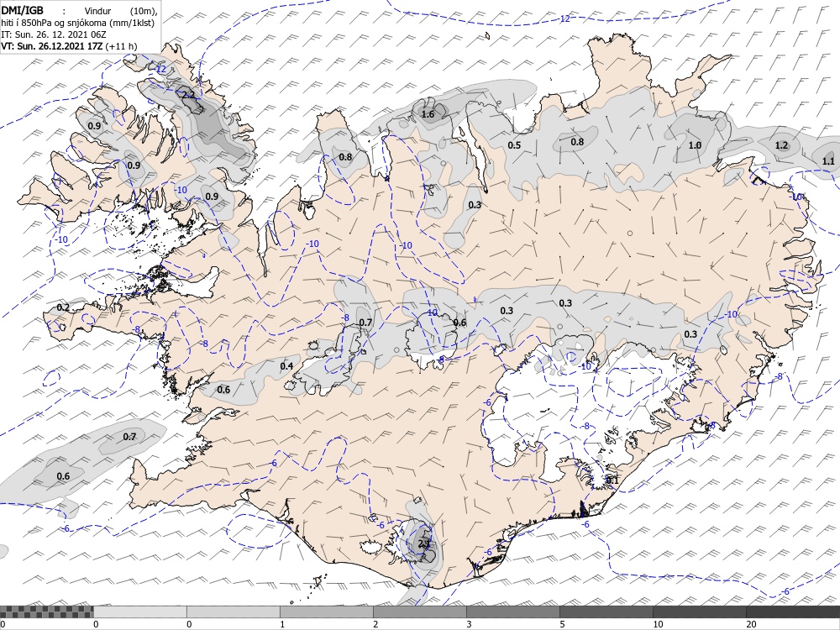Click the checkerboard legend swatch

coord(46,612)
